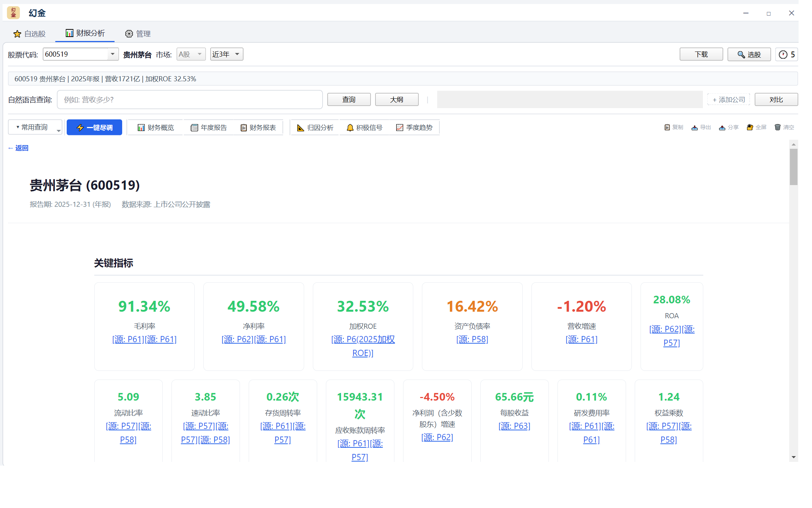Click the ← 返回 back link

point(18,148)
